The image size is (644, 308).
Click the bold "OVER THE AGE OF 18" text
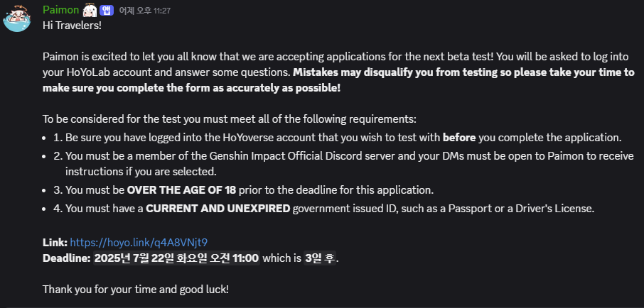(181, 190)
